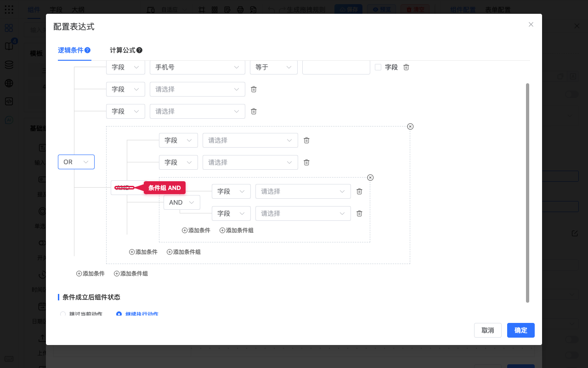This screenshot has height=368, width=588.
Task: Open 字段 dropdown in innermost group's first row
Action: [x=231, y=191]
